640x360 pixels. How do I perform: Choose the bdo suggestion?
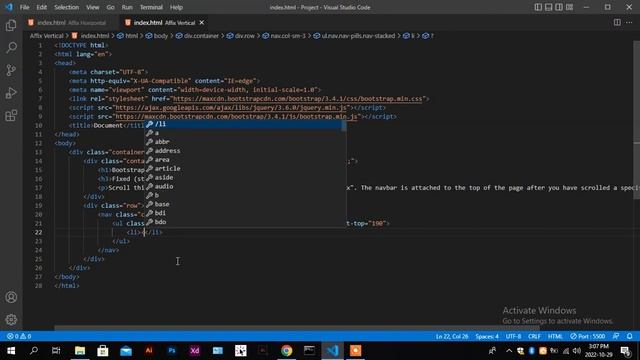click(246, 222)
